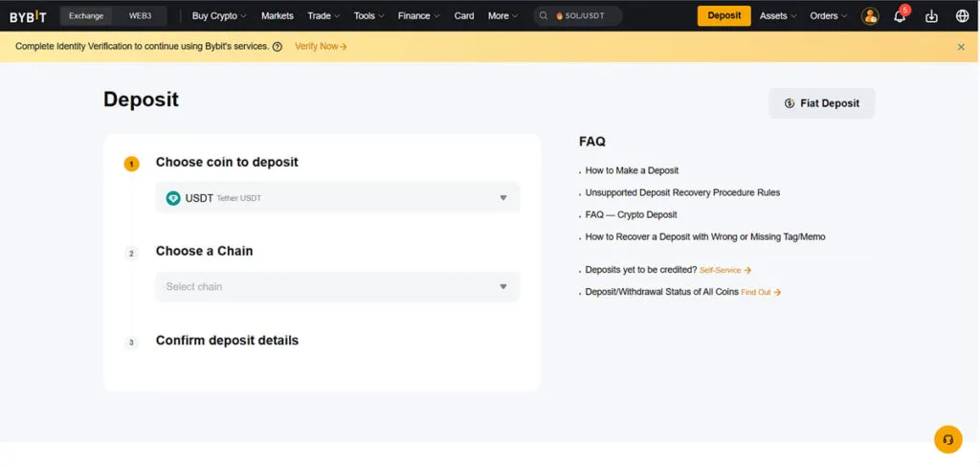This screenshot has width=980, height=467.
Task: Close the identity verification banner
Action: tap(961, 47)
